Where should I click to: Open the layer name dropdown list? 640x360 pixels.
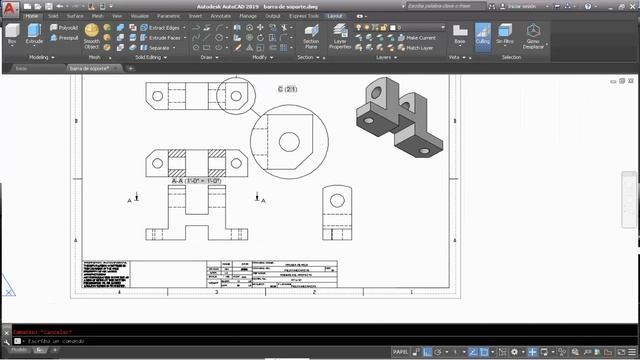point(443,27)
